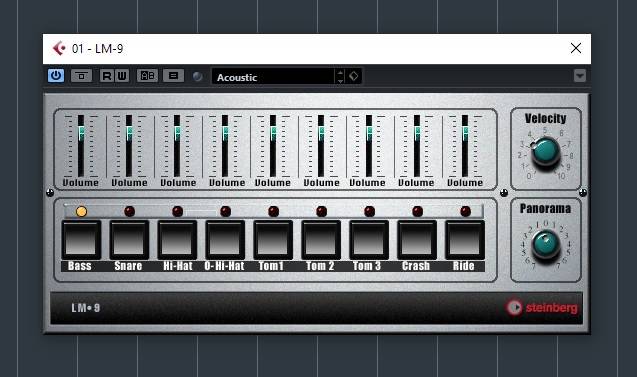Select the Tom 2 LED indicator
This screenshot has height=377, width=637.
321,211
